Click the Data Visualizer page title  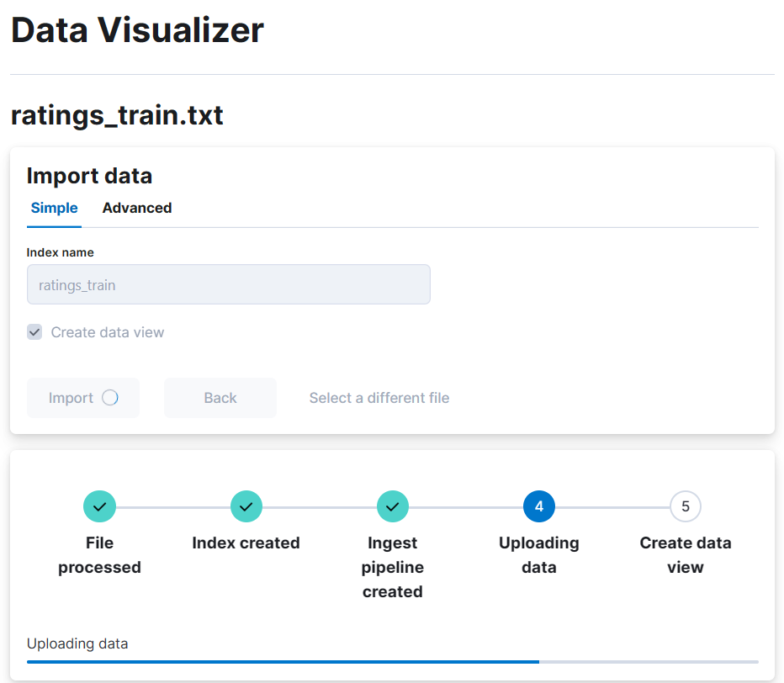point(137,30)
